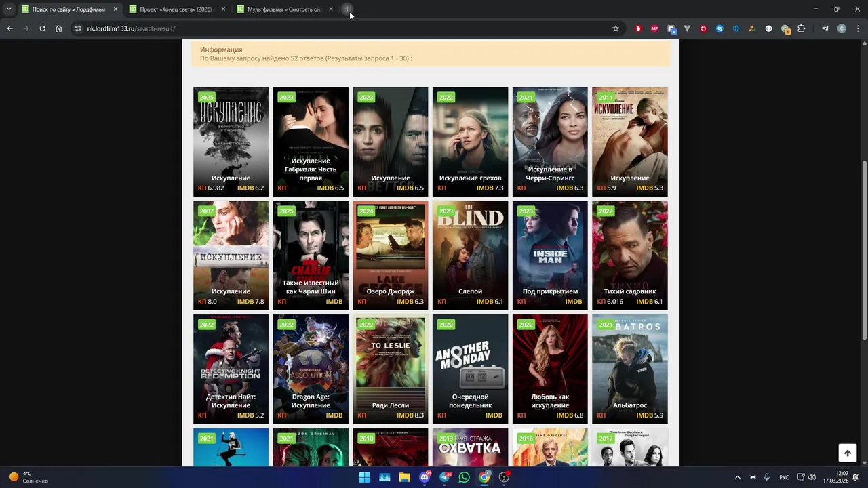The height and width of the screenshot is (488, 868).
Task: Open Ради Лесли movie card
Action: tap(391, 369)
